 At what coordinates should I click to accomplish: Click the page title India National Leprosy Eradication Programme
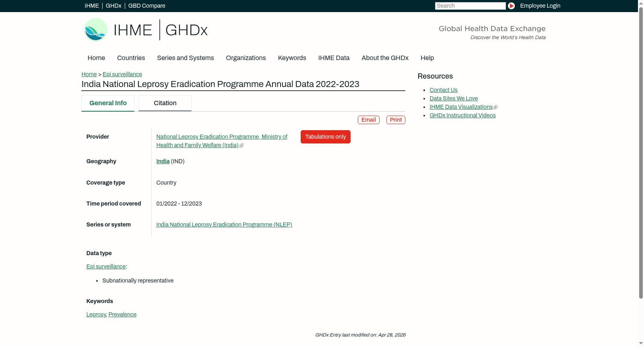click(220, 84)
